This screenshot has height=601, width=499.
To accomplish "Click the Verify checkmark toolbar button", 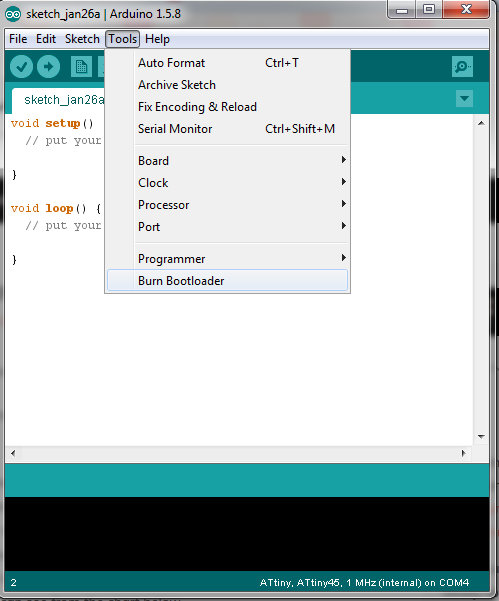I will pos(21,67).
